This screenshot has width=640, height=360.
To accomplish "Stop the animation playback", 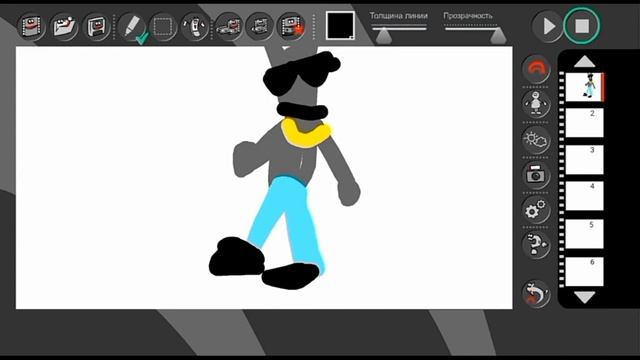I will click(582, 26).
